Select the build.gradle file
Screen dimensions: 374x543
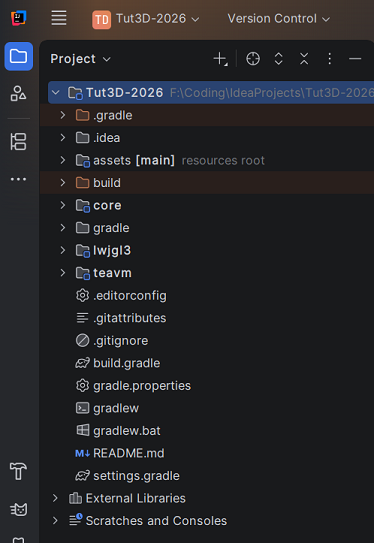point(118,363)
